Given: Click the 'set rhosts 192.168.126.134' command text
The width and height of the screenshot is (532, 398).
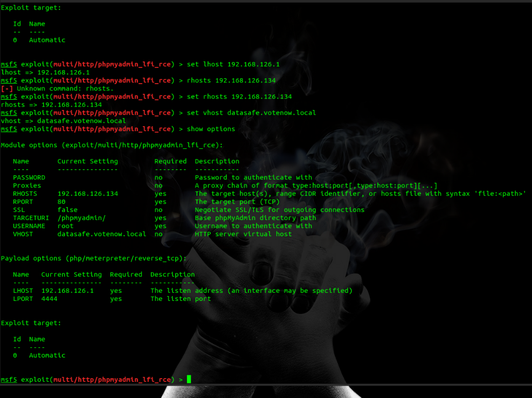Looking at the screenshot, I should click(x=239, y=97).
